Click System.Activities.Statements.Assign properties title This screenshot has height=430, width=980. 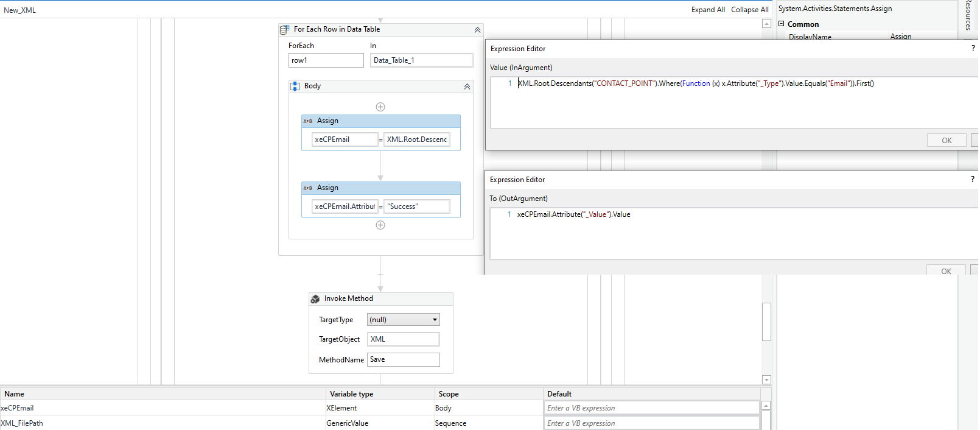(x=835, y=9)
